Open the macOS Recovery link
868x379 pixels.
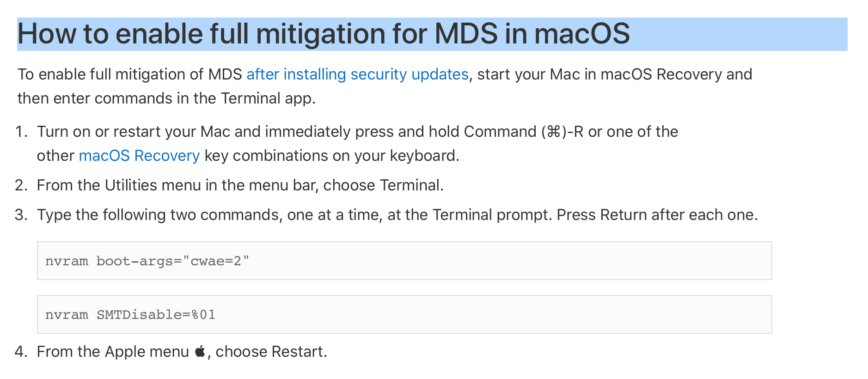coord(139,156)
